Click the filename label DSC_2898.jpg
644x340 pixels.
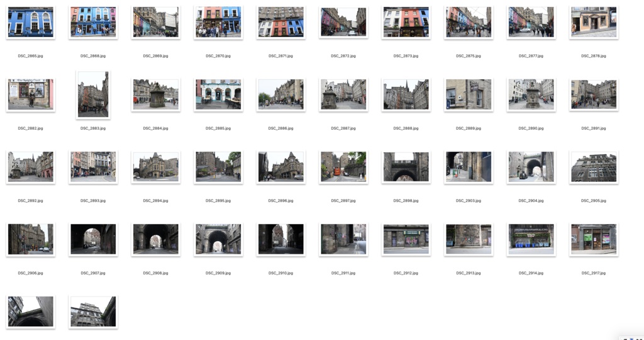coord(406,201)
